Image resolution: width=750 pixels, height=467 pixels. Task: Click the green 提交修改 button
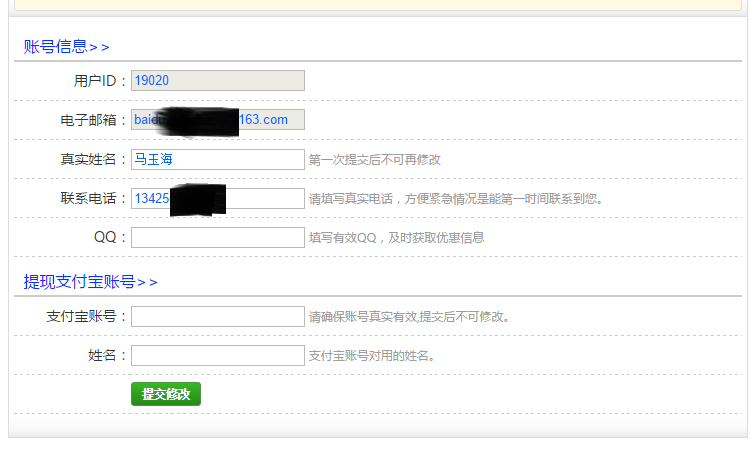click(x=166, y=394)
